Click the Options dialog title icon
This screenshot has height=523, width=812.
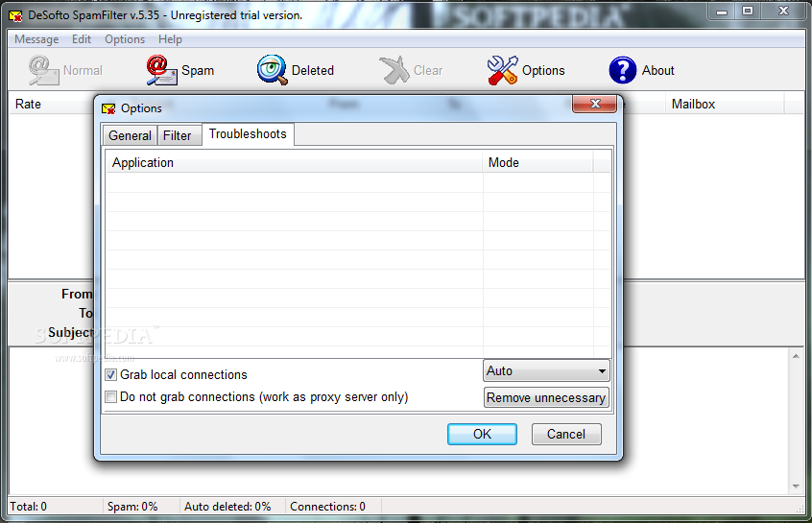[x=108, y=108]
